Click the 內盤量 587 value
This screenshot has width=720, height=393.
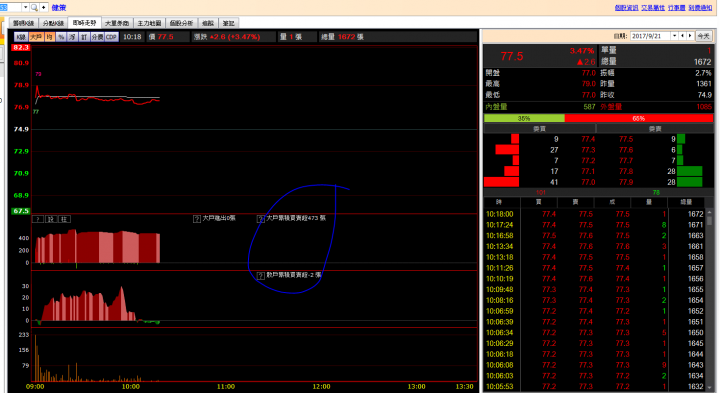click(590, 107)
